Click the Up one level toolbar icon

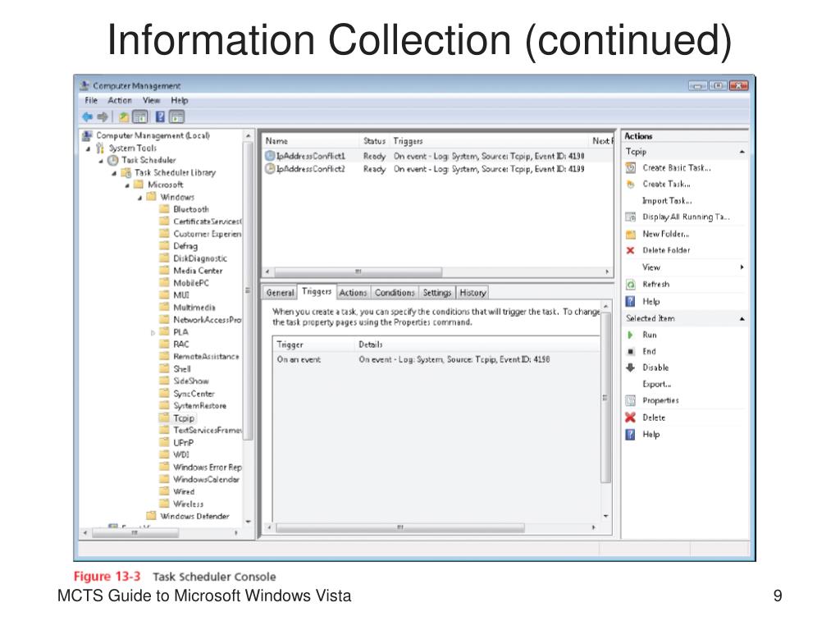point(124,116)
